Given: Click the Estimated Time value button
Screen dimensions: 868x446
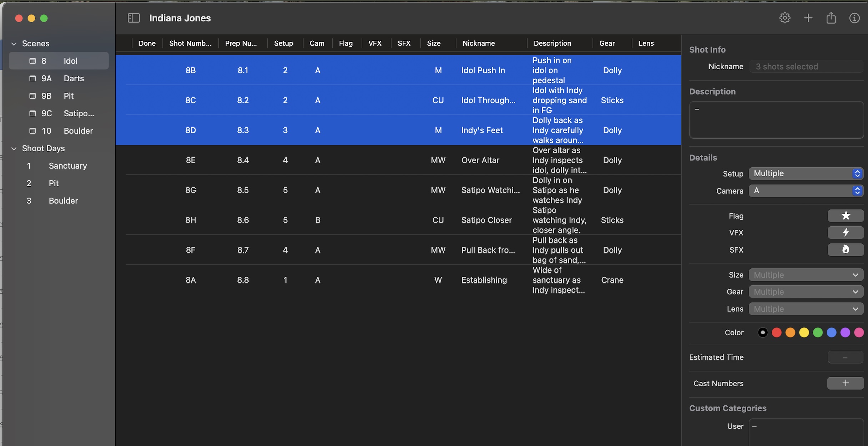Looking at the screenshot, I should tap(845, 358).
